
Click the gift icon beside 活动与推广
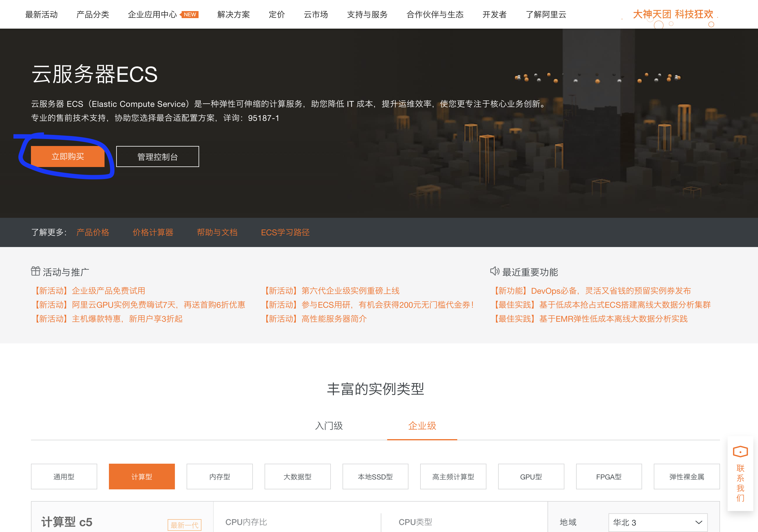pyautogui.click(x=36, y=271)
